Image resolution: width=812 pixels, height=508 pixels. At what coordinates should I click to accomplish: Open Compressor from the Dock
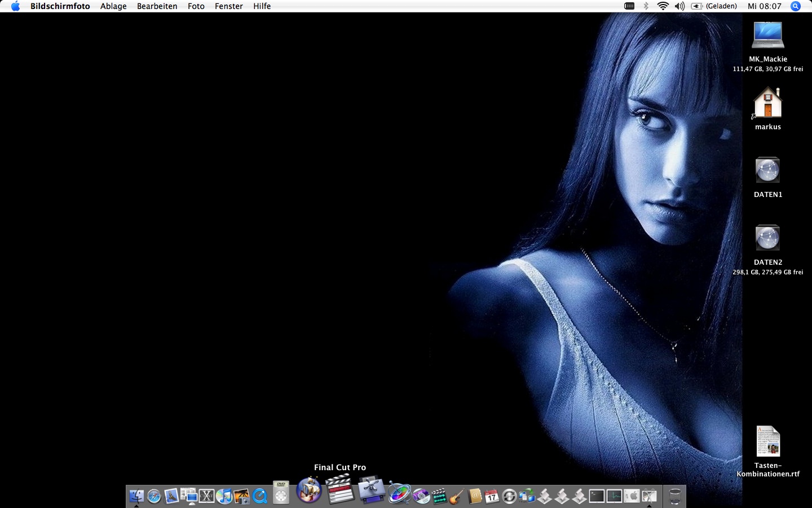(x=372, y=490)
